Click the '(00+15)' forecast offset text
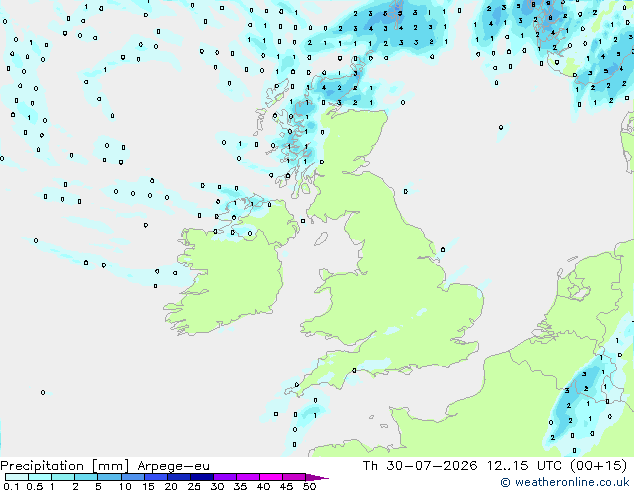The height and width of the screenshot is (490, 634). coord(598,465)
